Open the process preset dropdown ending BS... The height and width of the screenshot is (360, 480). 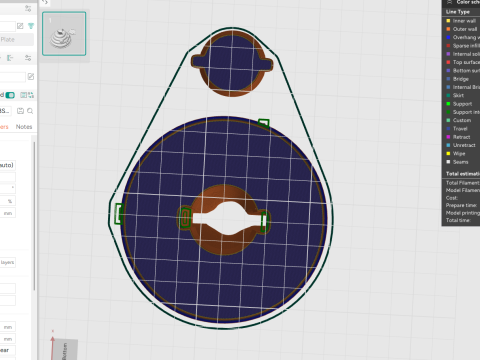click(6, 111)
